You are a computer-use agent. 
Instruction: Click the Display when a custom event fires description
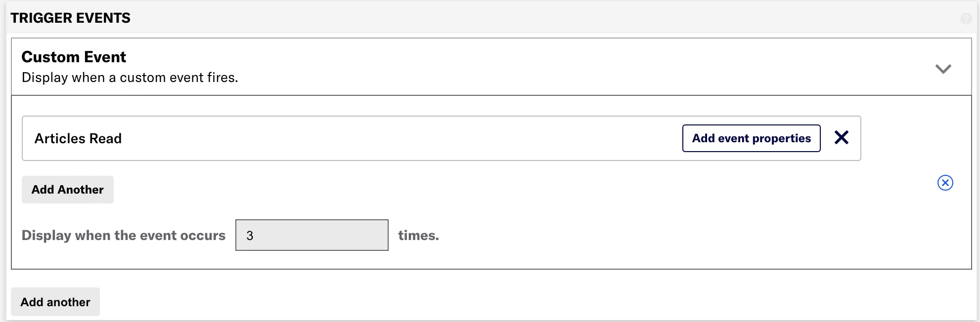tap(130, 77)
